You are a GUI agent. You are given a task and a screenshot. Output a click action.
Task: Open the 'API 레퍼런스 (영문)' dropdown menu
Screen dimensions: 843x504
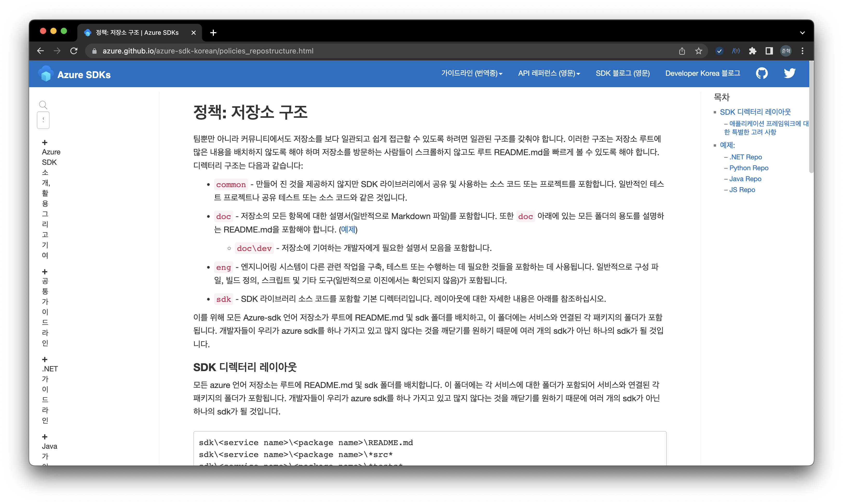[x=549, y=73]
